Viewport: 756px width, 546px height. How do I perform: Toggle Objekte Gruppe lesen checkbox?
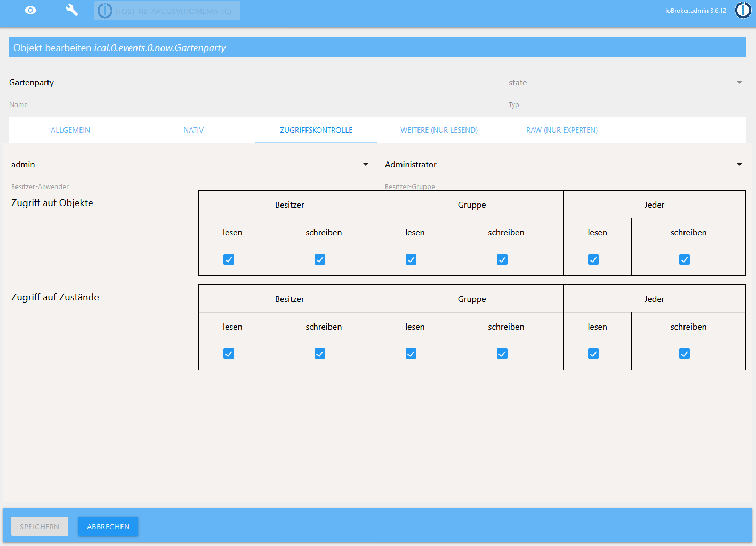(411, 259)
